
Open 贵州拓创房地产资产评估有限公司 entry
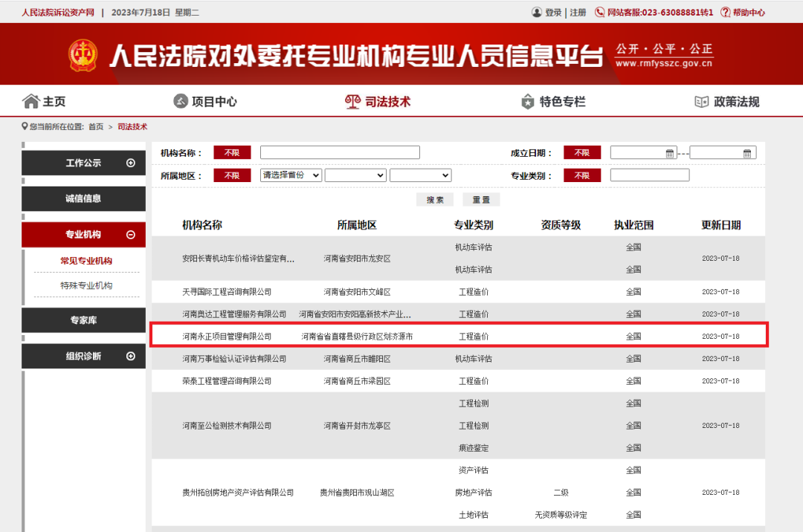[238, 493]
